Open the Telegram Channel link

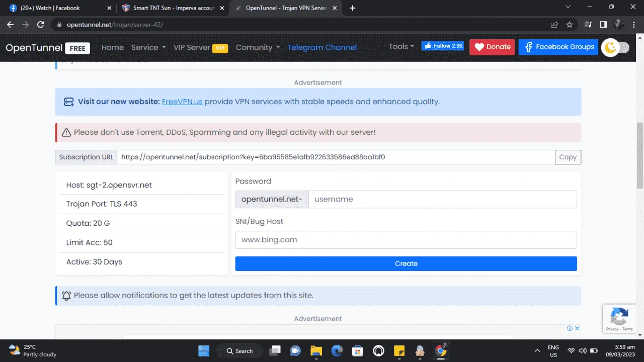[x=322, y=47]
